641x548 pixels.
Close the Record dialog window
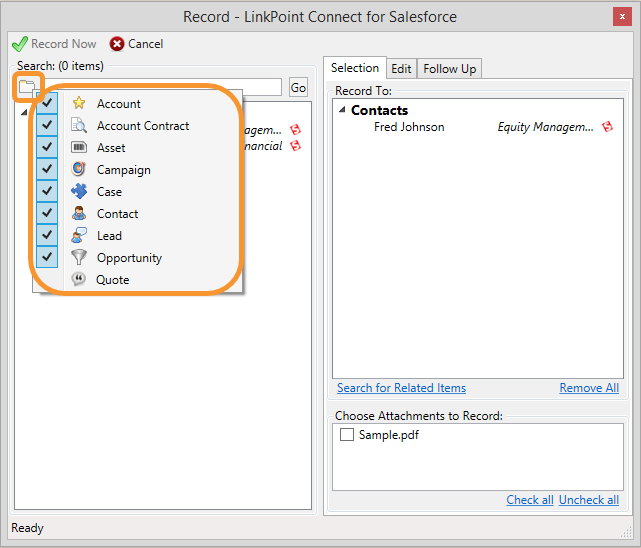tap(622, 17)
